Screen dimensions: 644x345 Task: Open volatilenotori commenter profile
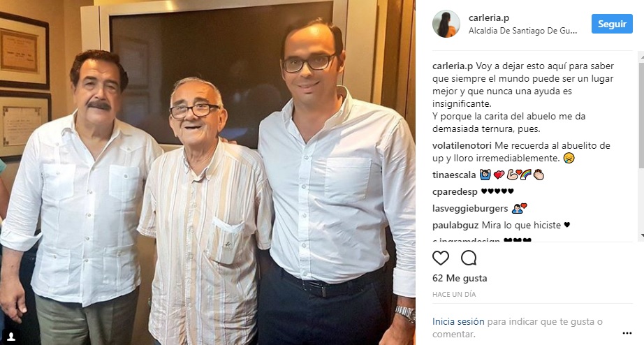point(462,145)
